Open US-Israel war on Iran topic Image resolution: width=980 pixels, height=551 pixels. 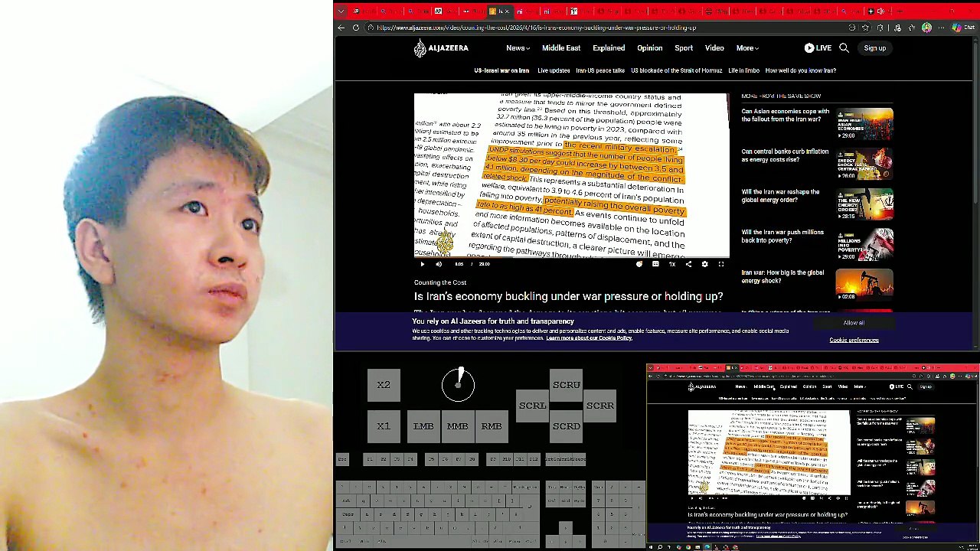(x=501, y=70)
